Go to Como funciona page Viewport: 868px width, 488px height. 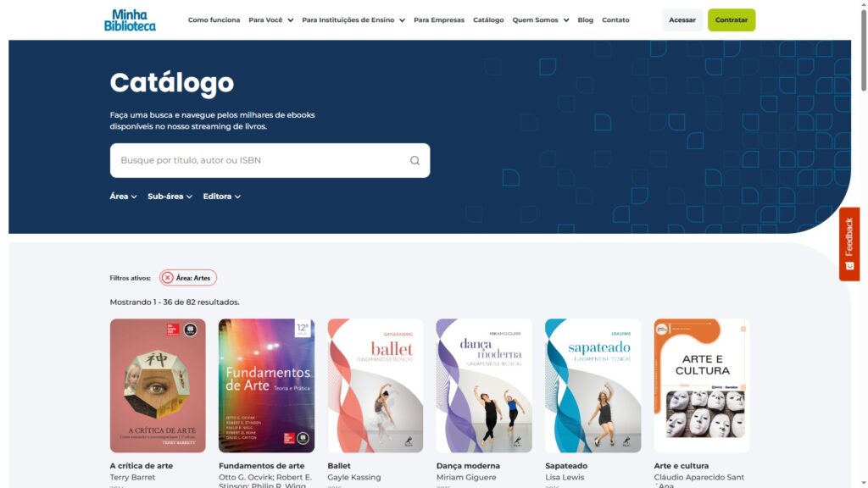(214, 20)
